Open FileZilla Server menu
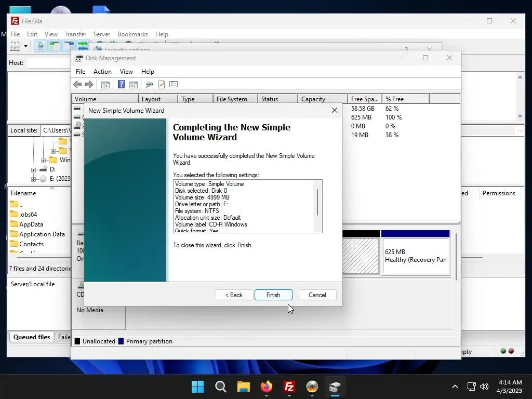This screenshot has height=399, width=532. pos(102,34)
